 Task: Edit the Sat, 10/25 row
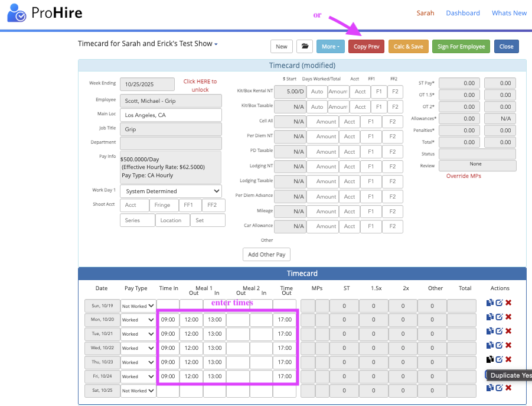(x=499, y=388)
